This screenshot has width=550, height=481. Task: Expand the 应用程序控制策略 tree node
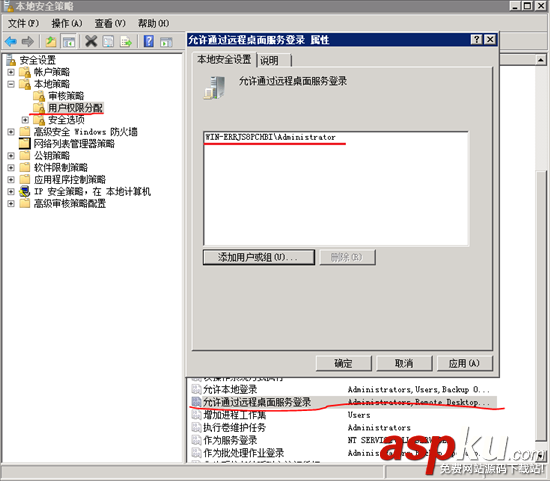11,180
